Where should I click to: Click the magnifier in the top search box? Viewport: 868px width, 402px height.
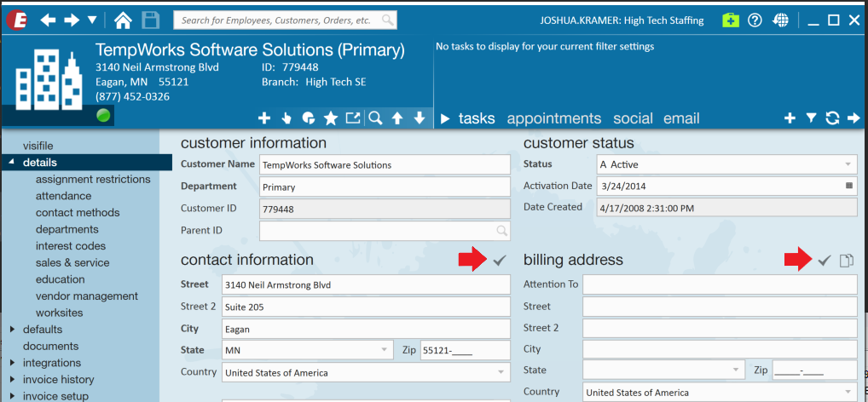pos(387,20)
